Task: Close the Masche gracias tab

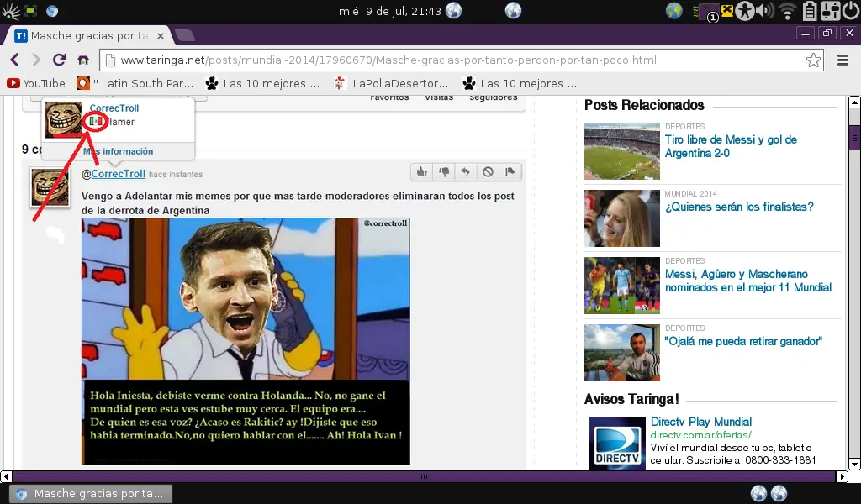Action: tap(161, 36)
